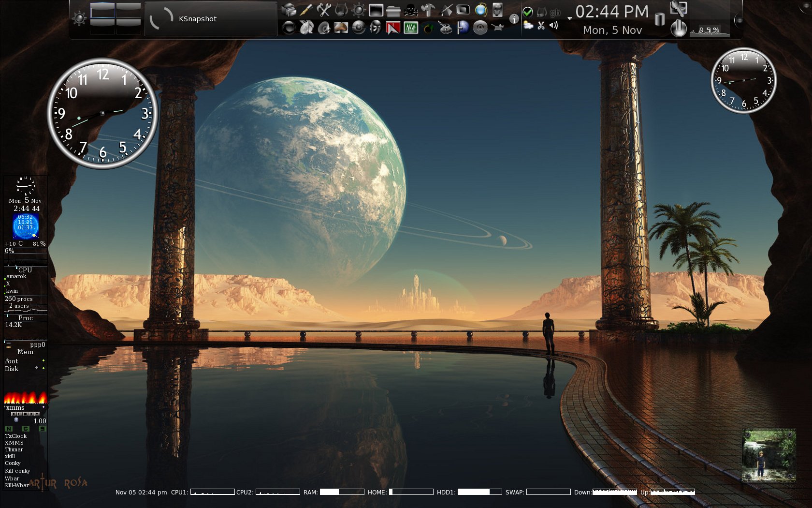Click the lock screen keys icon

678,8
